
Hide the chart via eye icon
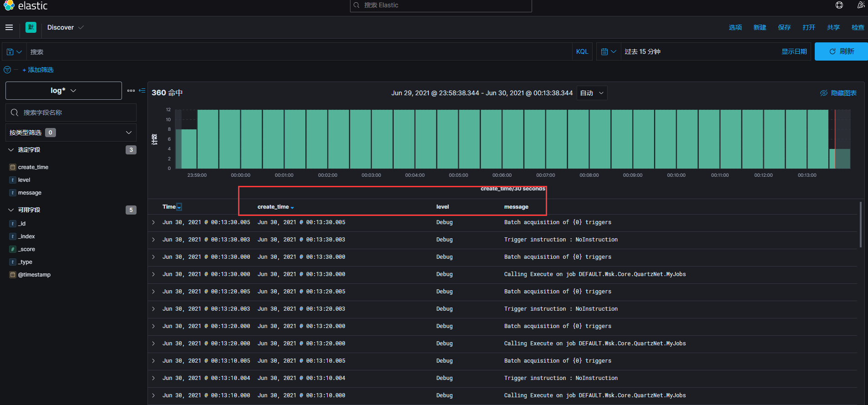click(824, 93)
